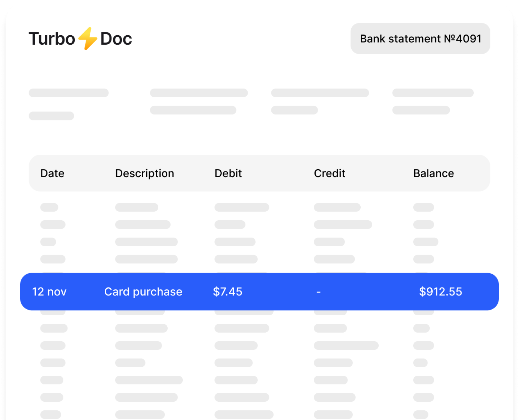Click the Description column header

145,173
